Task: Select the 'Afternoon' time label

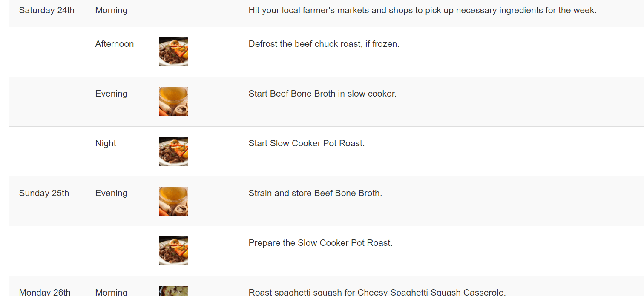Action: pos(115,44)
